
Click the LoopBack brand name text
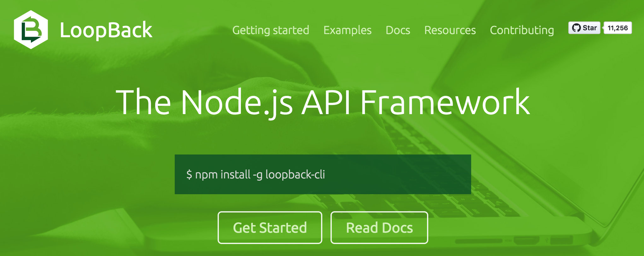106,30
